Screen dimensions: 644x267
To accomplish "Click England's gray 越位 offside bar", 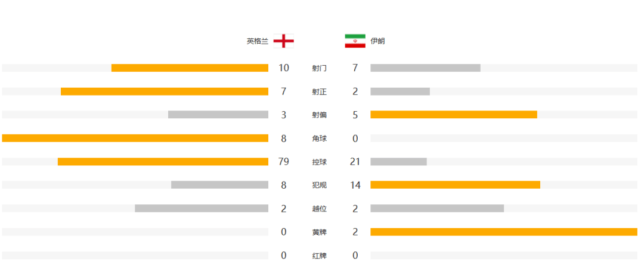I will click(x=202, y=208).
